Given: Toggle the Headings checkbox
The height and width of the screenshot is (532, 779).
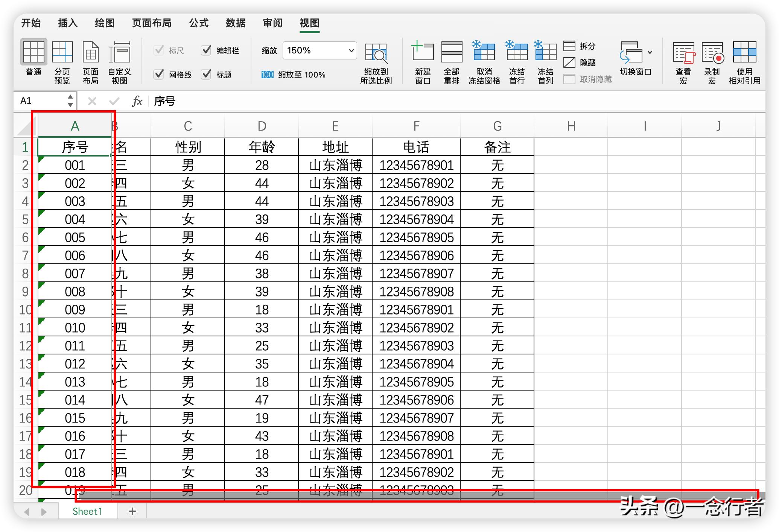Looking at the screenshot, I should pyautogui.click(x=206, y=74).
